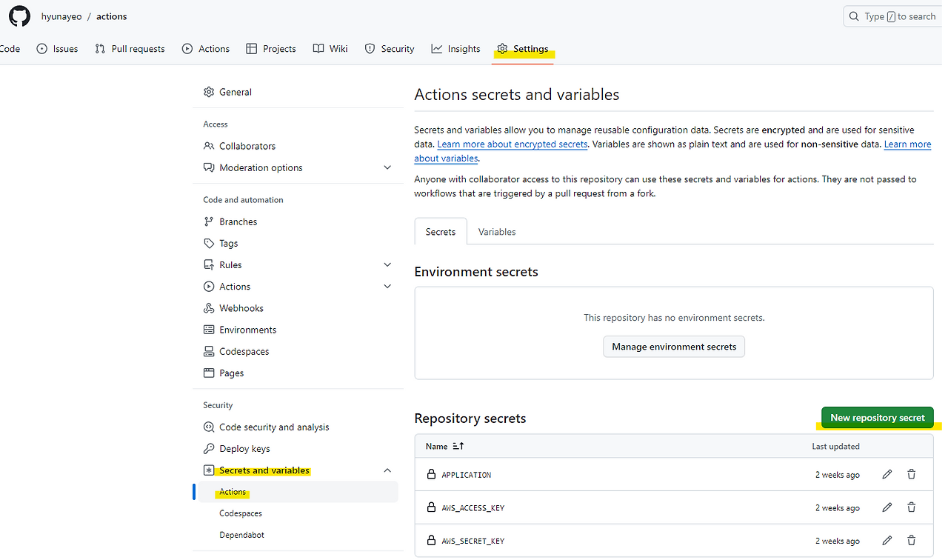
Task: Delete the AWS_ACCESS_KEY secret via trash icon
Action: 911,507
